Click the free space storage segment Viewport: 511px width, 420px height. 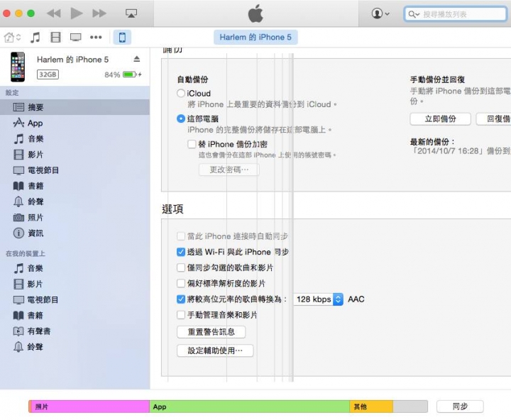410,407
